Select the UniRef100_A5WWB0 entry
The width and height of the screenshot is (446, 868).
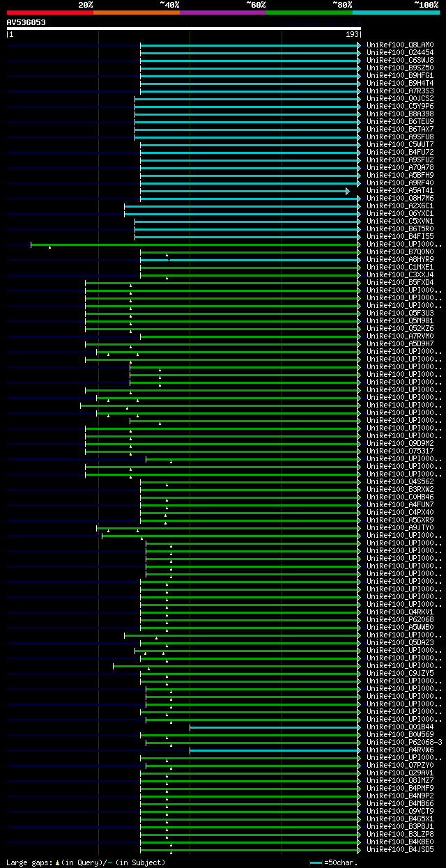coord(400,627)
